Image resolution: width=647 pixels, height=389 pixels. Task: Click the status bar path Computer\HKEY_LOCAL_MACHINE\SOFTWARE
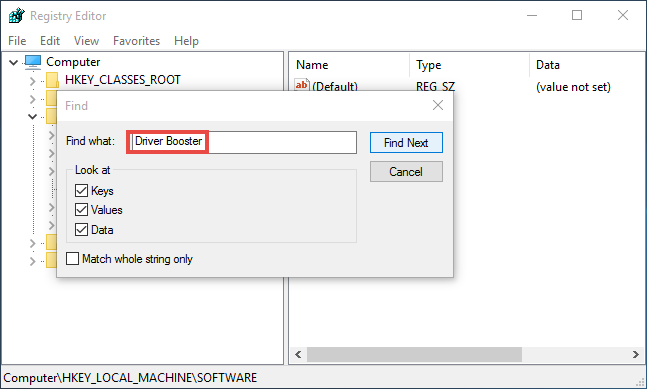pos(130,377)
